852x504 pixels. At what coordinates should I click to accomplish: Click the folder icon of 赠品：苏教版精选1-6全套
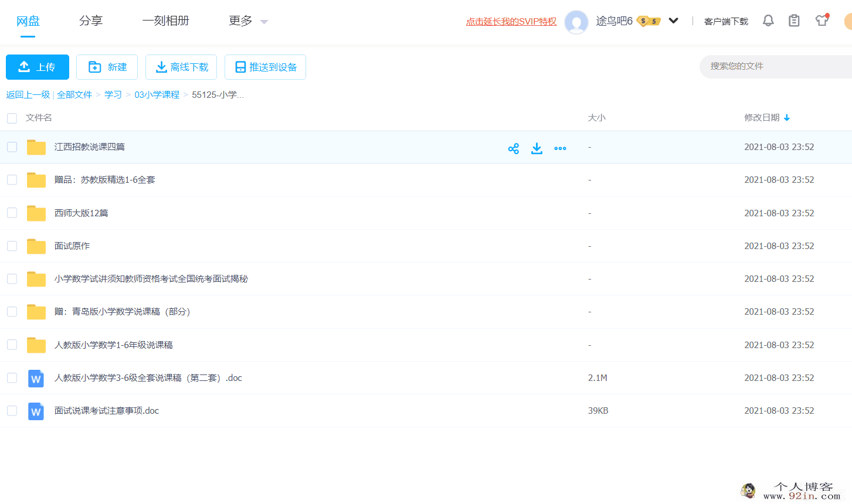36,180
